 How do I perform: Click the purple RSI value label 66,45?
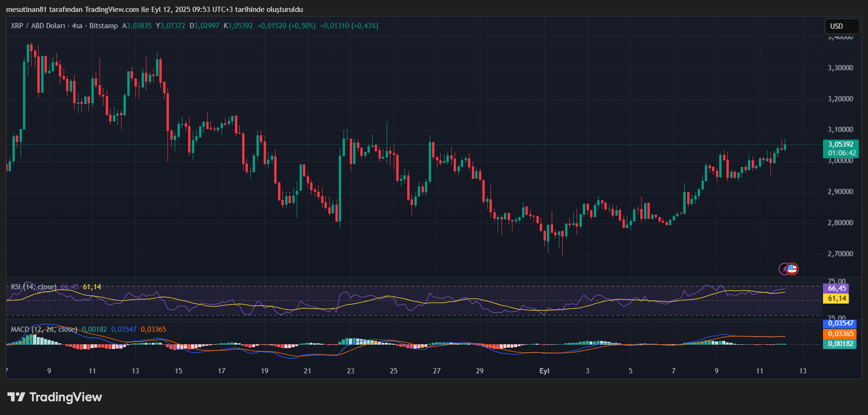tap(837, 288)
